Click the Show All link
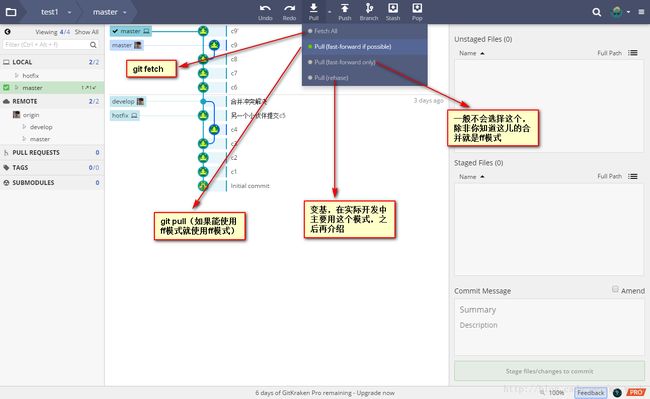The image size is (650, 399). tap(86, 32)
